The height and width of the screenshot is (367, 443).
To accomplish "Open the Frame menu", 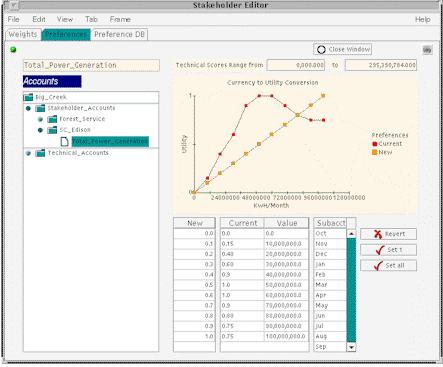I will (120, 19).
